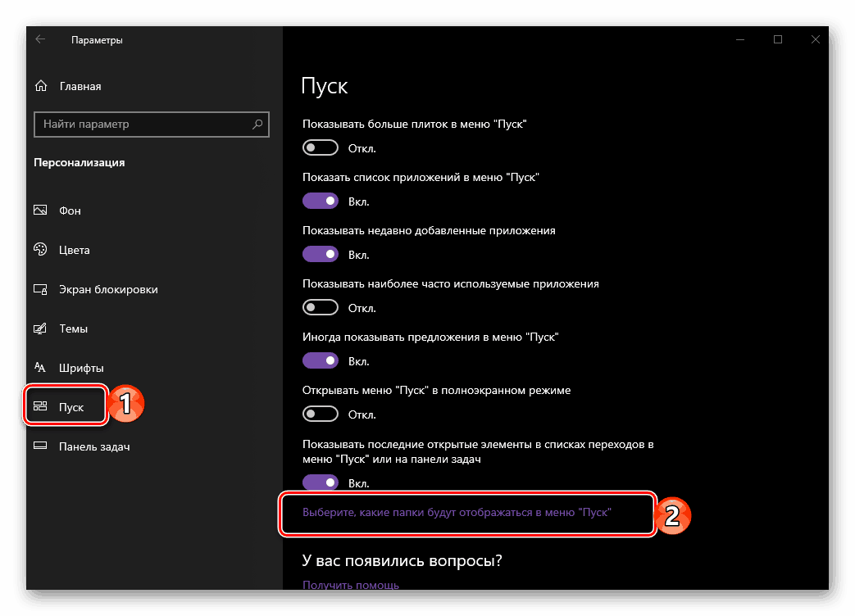Viewport: 855px width, 616px height.
Task: Click the Получить помощь link
Action: tap(351, 585)
